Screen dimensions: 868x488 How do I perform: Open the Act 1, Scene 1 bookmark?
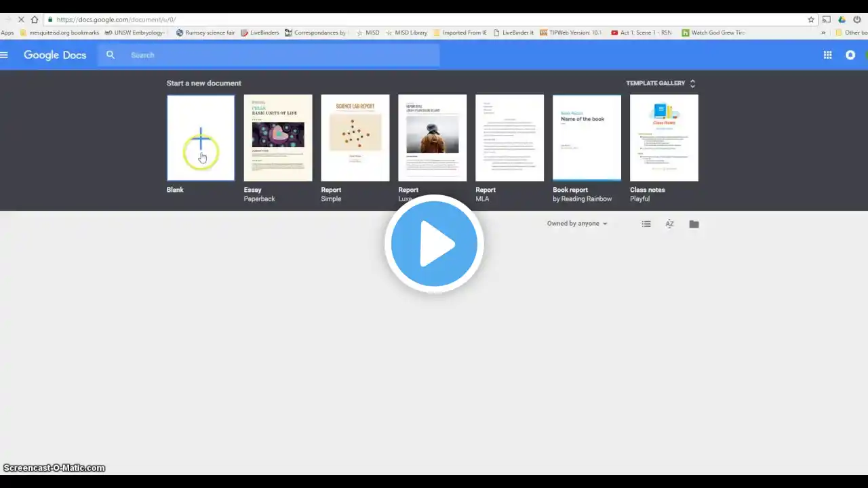(642, 33)
